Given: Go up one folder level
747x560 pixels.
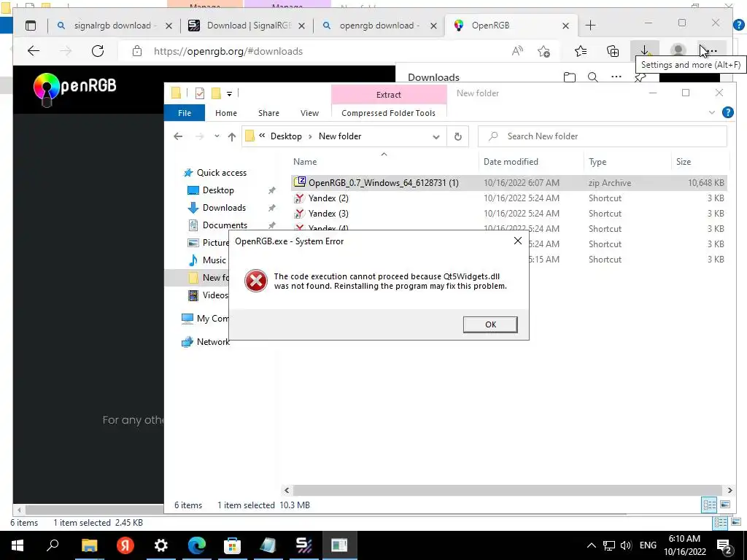Looking at the screenshot, I should 232,136.
